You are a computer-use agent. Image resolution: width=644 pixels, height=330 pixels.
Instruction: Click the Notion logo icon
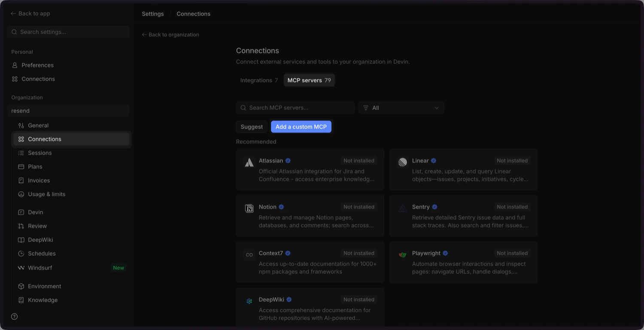(249, 209)
